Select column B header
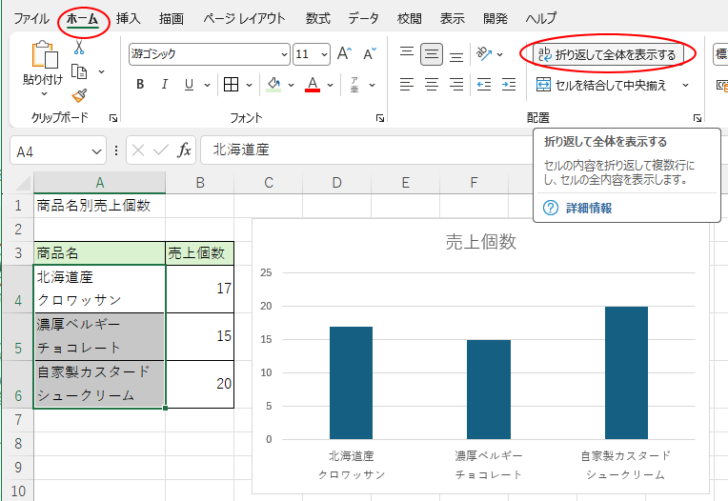This screenshot has width=728, height=501. [x=200, y=182]
